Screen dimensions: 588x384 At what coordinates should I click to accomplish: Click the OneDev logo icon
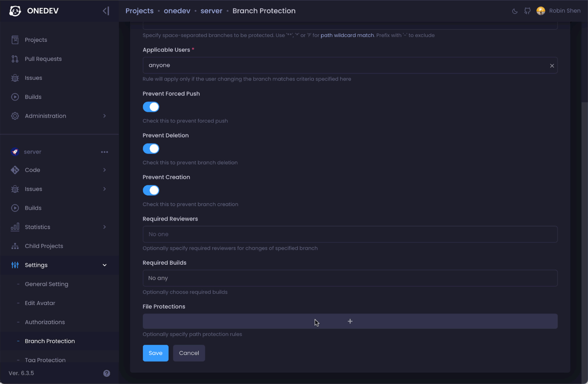(x=15, y=11)
